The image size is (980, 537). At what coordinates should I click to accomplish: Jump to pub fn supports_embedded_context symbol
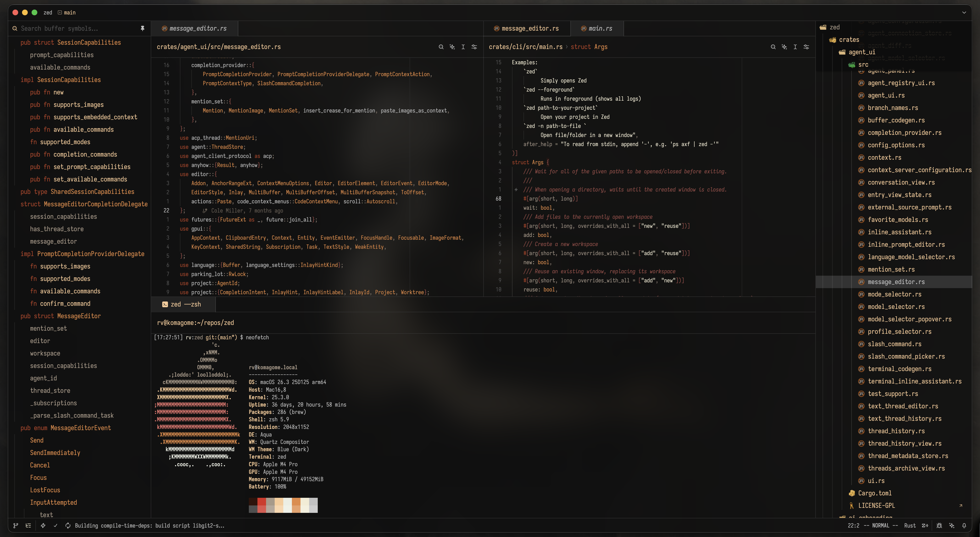tap(84, 117)
